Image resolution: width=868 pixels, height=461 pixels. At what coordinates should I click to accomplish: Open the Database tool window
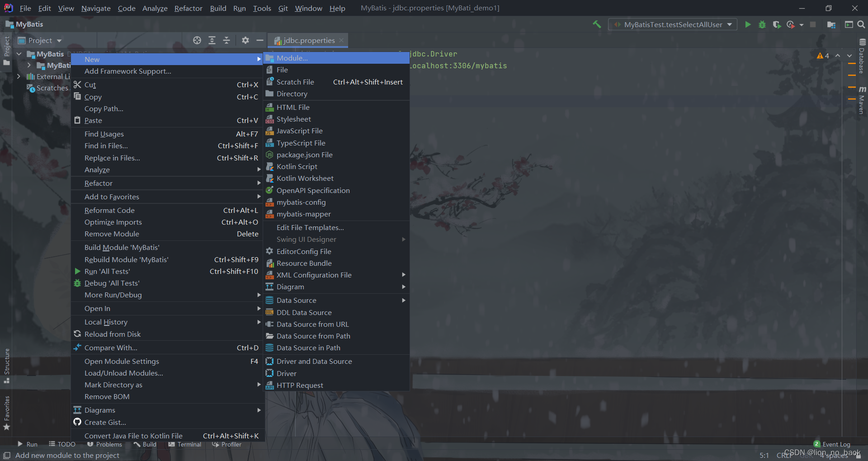[x=862, y=56]
